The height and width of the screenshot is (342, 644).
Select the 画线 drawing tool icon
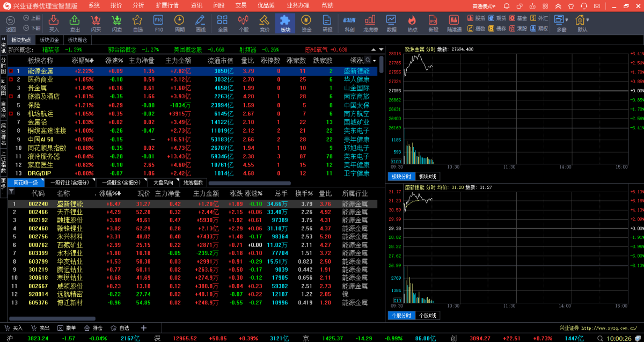[200, 22]
